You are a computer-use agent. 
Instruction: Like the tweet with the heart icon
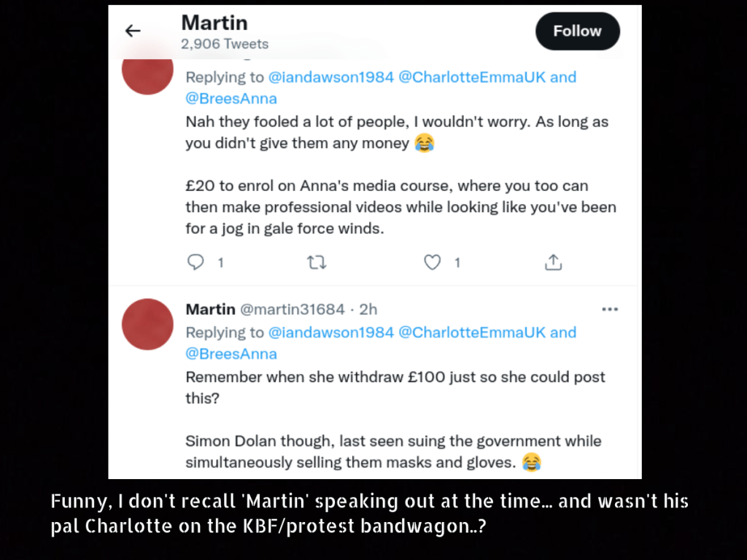[433, 262]
